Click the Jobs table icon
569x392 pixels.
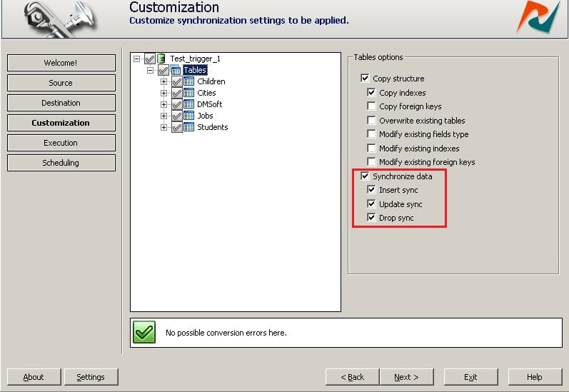[x=188, y=116]
